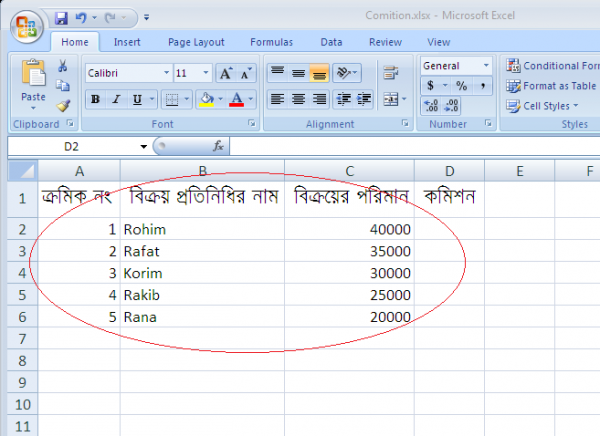Decrease the cell indent

[x=343, y=100]
